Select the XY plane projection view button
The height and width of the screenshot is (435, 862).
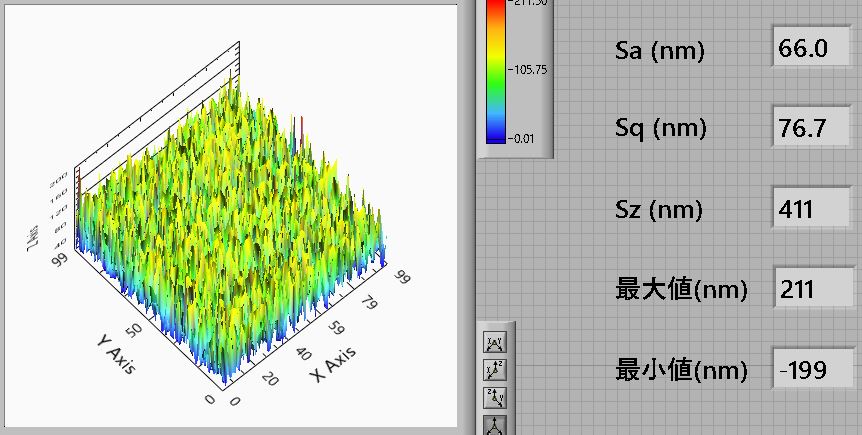click(495, 344)
